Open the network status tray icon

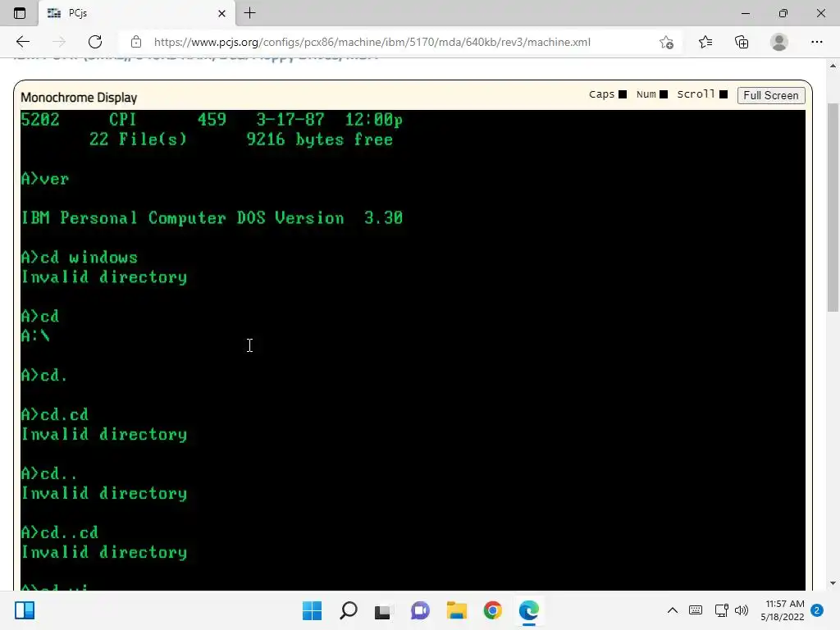[x=721, y=610]
